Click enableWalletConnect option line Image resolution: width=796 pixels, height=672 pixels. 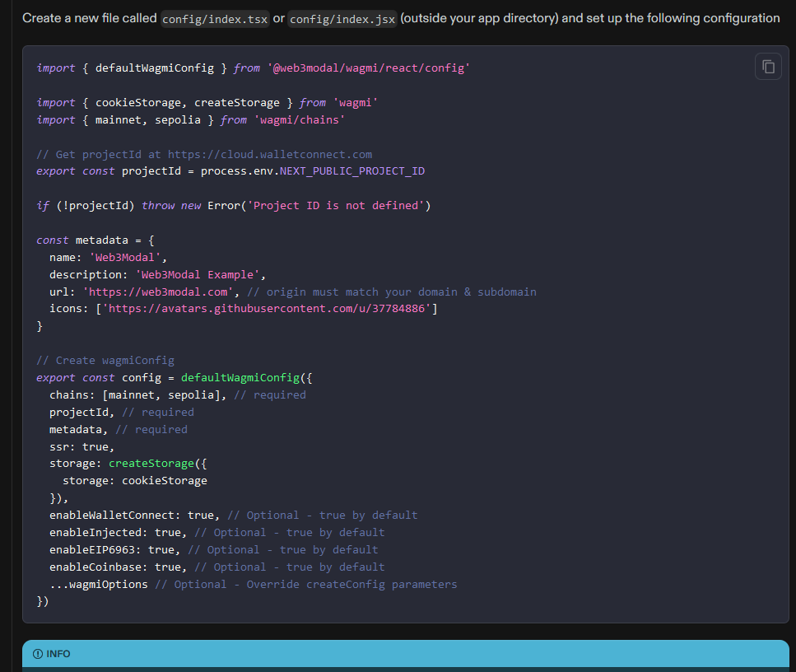pyautogui.click(x=234, y=516)
